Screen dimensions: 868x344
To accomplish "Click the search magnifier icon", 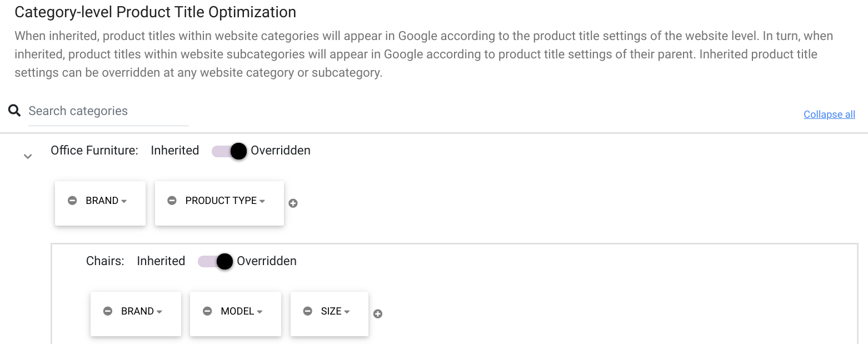I will [14, 111].
